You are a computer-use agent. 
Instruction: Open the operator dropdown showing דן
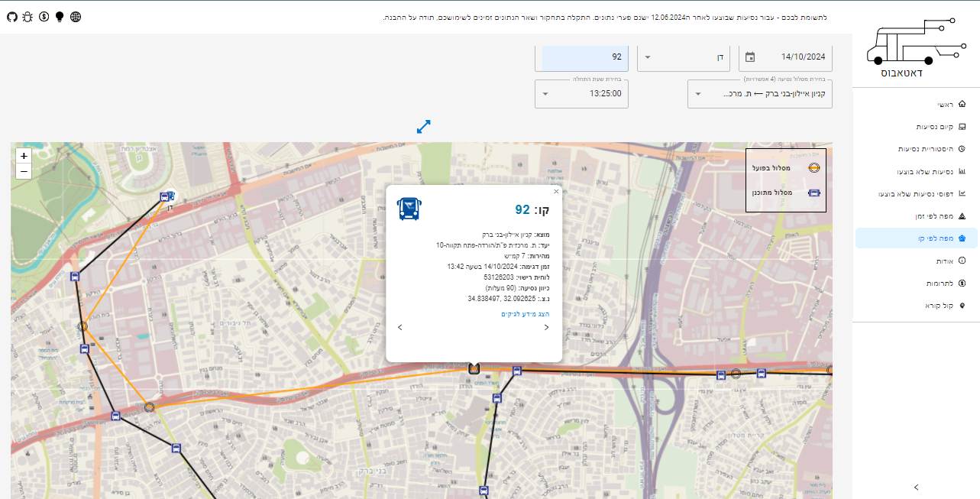pos(684,57)
